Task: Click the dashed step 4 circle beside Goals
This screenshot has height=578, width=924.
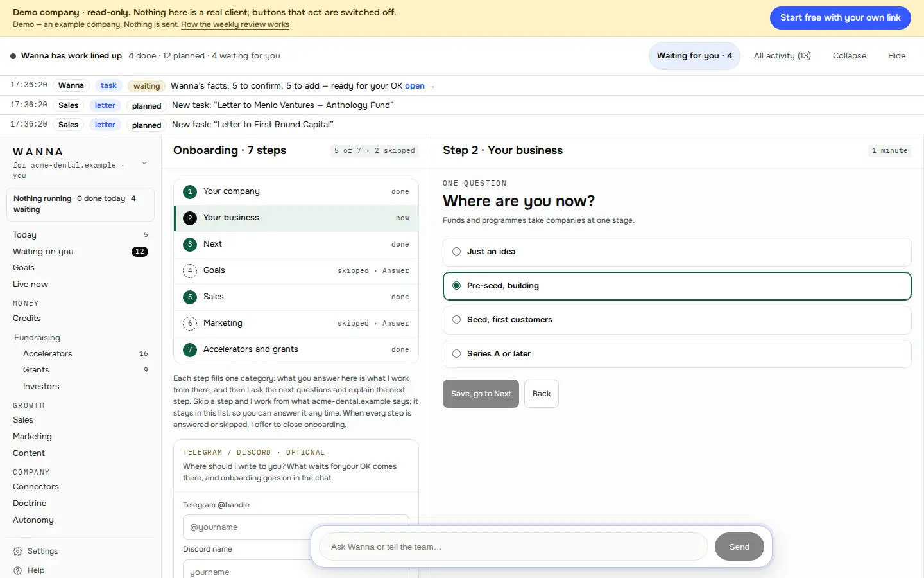Action: 190,270
